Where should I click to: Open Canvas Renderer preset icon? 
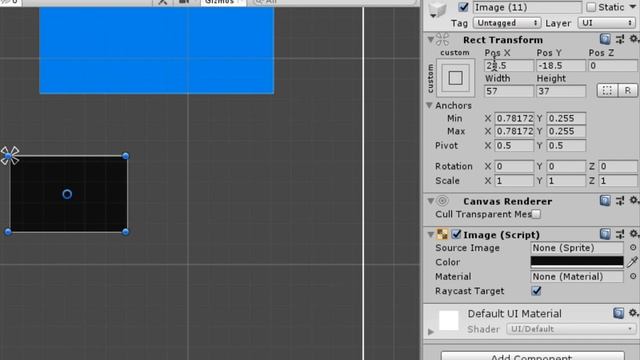(x=620, y=201)
